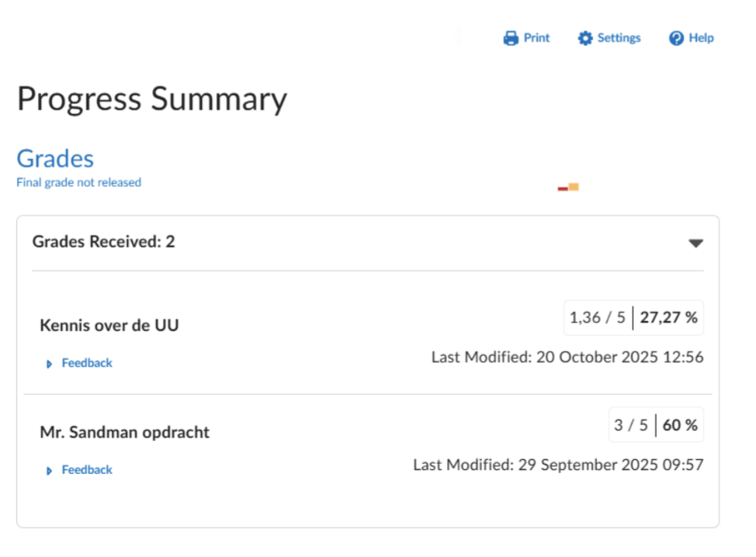Click the Settings gear icon
The width and height of the screenshot is (756, 557).
585,38
